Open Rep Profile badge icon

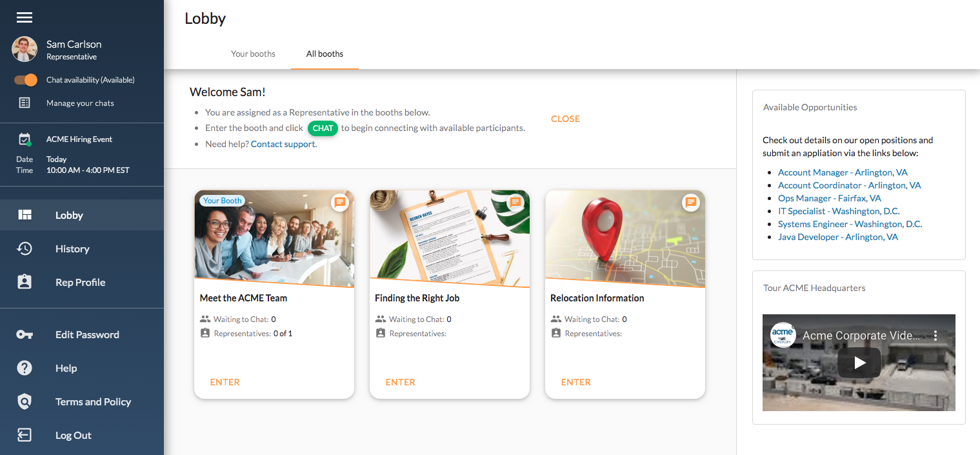click(x=25, y=283)
